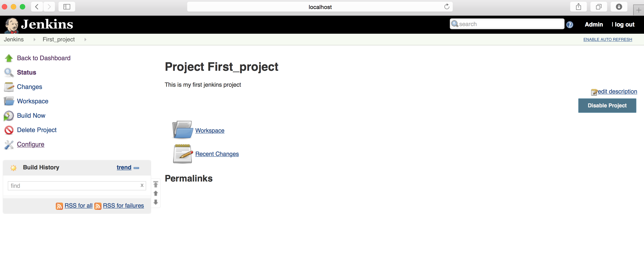The width and height of the screenshot is (644, 257).
Task: Clear the find field with x
Action: click(x=142, y=185)
